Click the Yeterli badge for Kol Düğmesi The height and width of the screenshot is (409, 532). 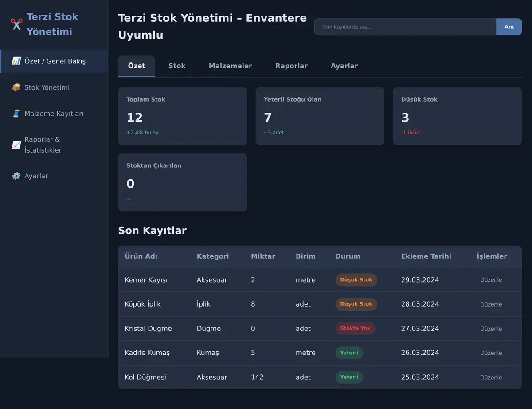(349, 378)
